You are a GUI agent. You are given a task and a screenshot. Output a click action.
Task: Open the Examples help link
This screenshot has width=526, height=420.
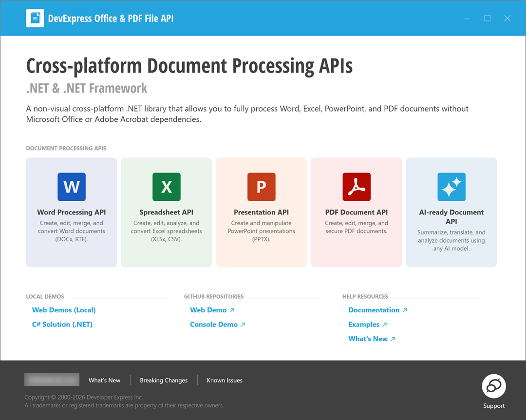click(x=364, y=325)
